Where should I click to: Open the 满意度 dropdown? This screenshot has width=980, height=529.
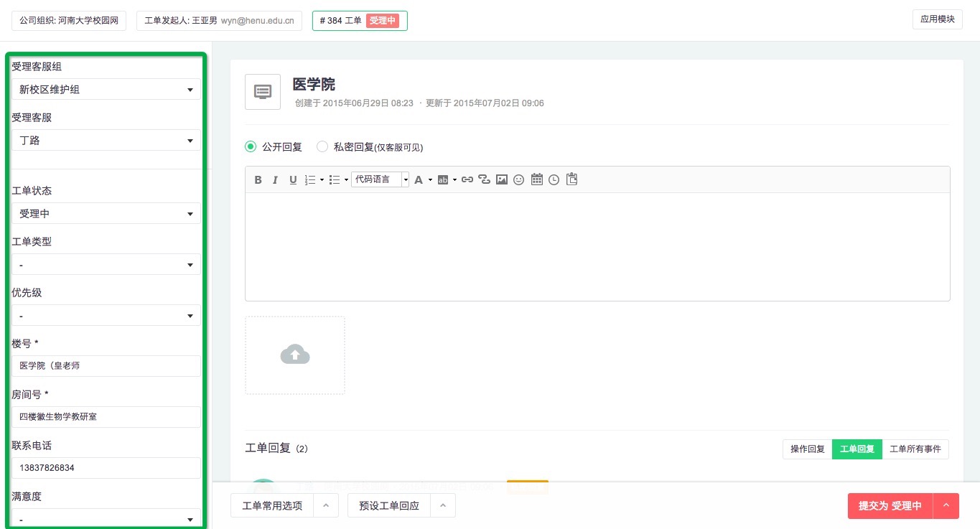coord(106,519)
